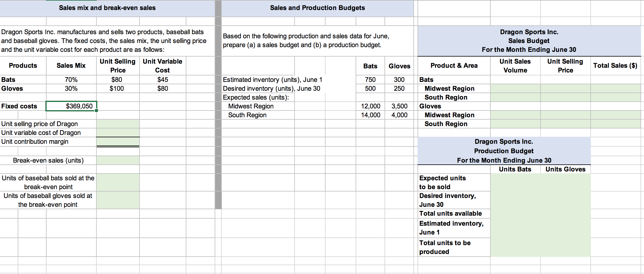
Task: Select Gloves South Region Unit Sales Volume cell
Action: (x=515, y=124)
